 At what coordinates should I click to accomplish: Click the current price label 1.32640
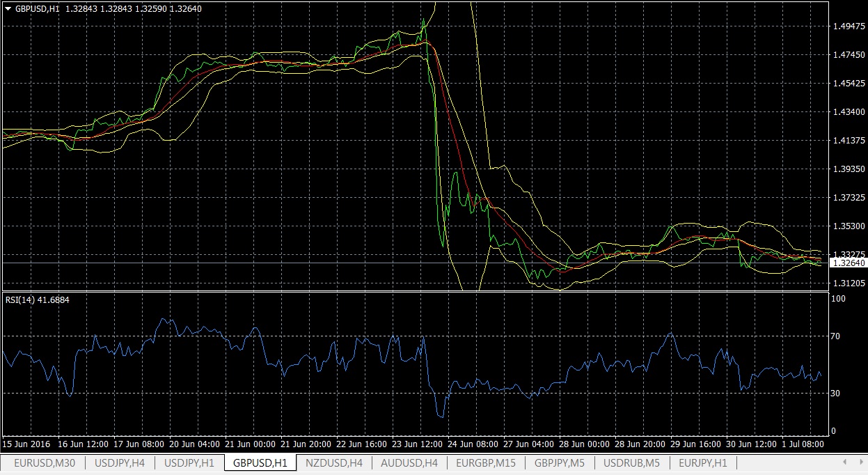click(848, 263)
